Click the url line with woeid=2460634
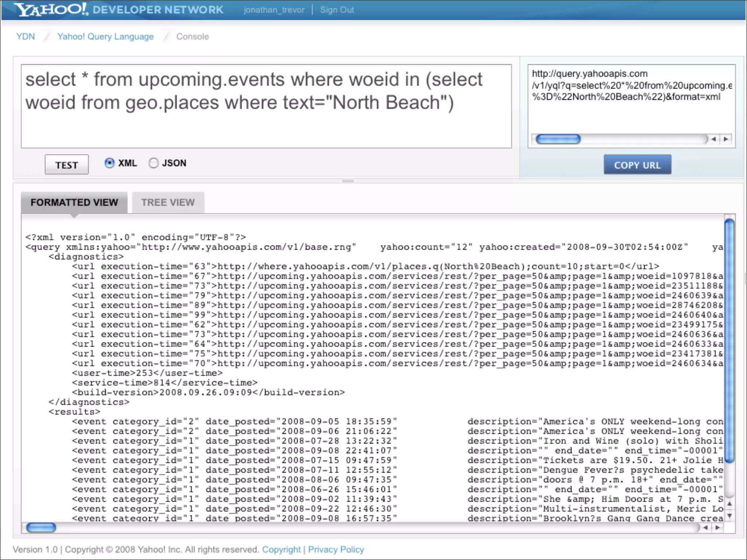The height and width of the screenshot is (560, 747). point(398,363)
